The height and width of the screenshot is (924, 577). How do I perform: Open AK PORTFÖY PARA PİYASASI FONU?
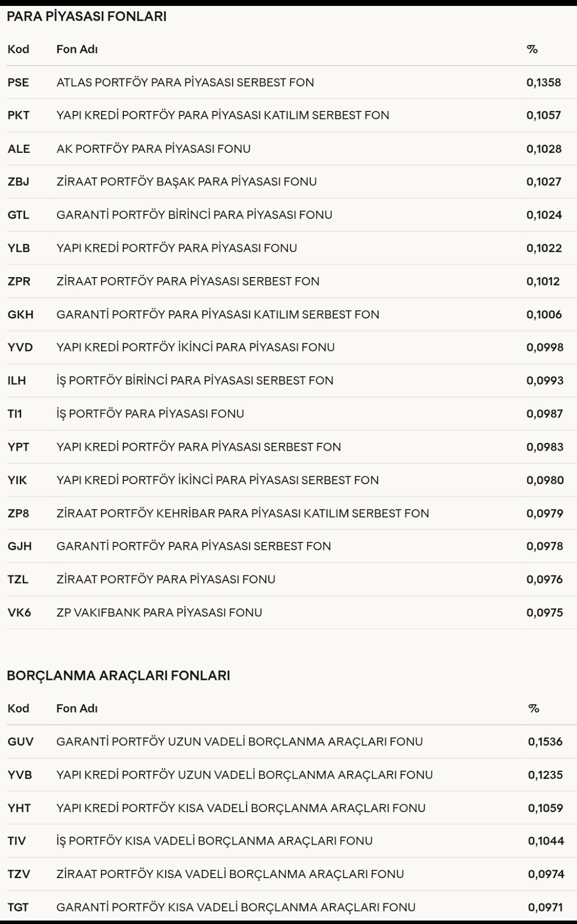tap(153, 148)
